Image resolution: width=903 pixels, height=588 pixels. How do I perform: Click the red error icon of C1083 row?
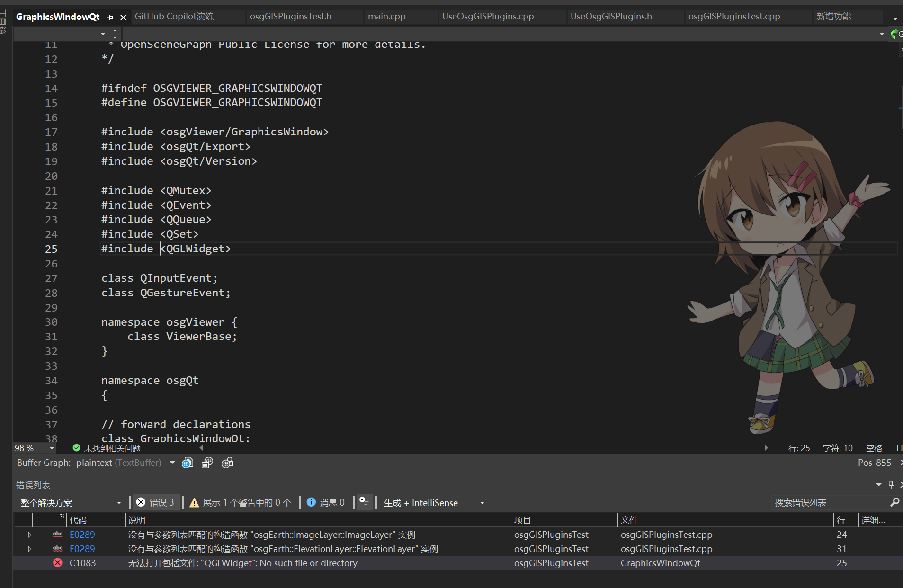58,563
